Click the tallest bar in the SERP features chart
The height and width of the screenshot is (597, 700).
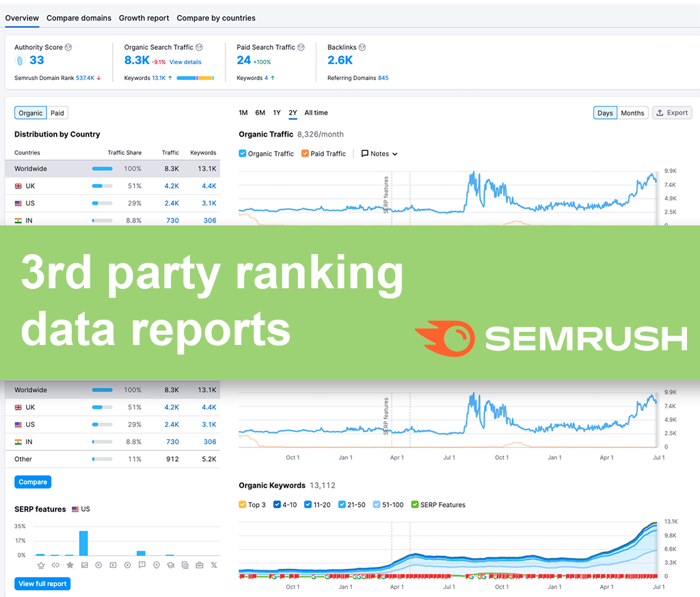coord(83,543)
